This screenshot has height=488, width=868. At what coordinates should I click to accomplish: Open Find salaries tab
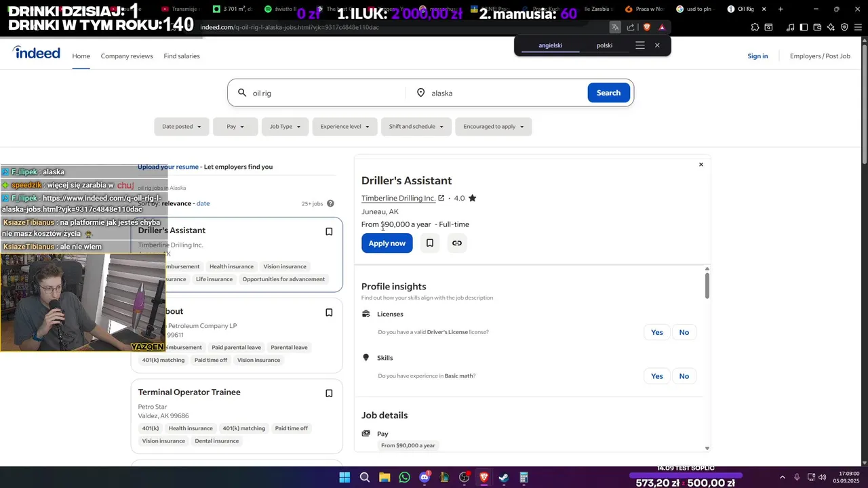point(182,56)
